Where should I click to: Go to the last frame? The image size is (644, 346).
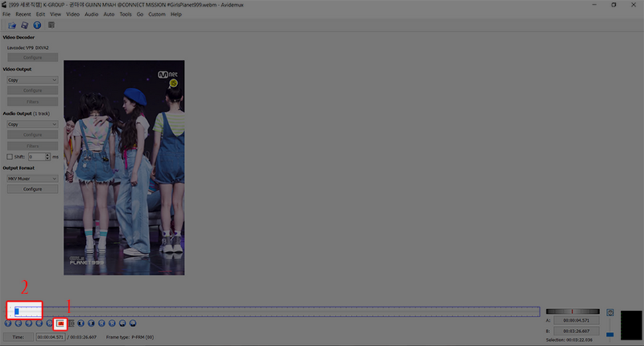(x=112, y=323)
